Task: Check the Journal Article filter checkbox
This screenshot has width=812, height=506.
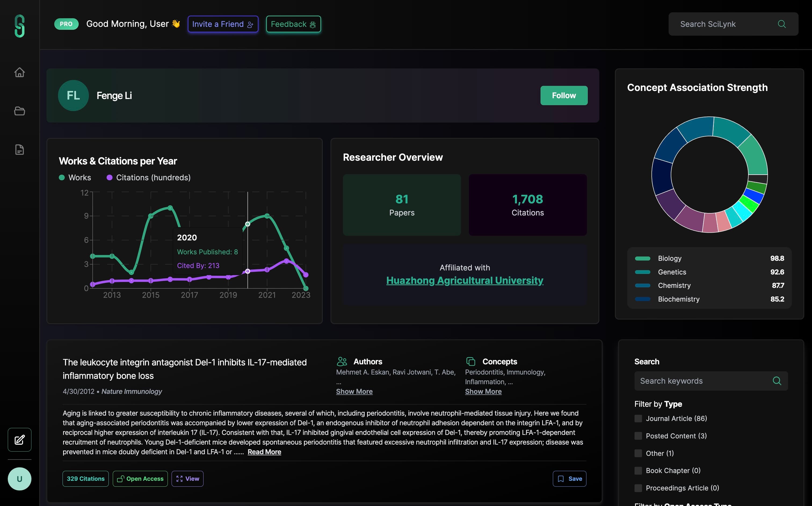Action: [638, 418]
